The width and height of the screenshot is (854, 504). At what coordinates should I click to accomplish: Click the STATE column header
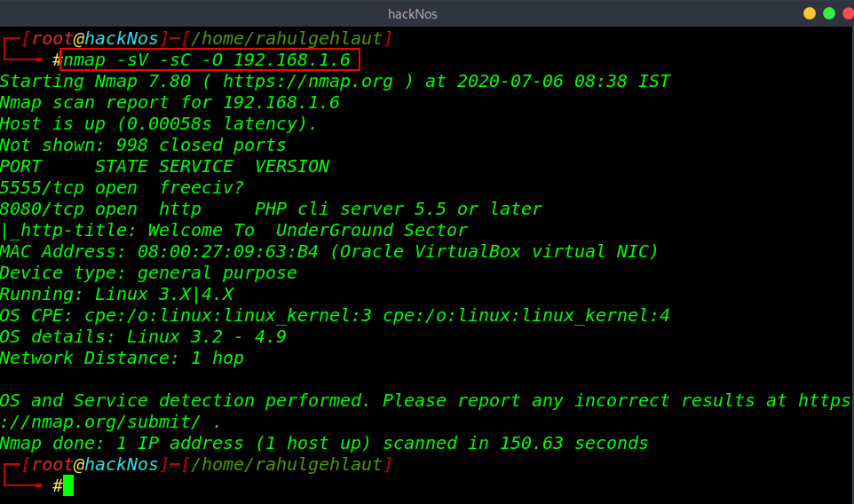[122, 166]
